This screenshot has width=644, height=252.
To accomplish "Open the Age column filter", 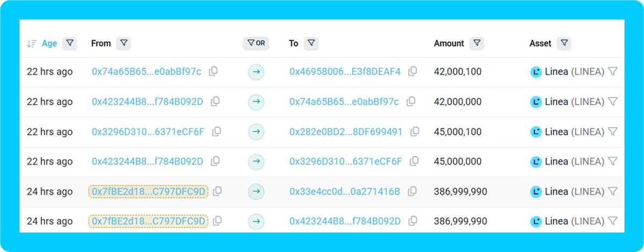I will (70, 43).
